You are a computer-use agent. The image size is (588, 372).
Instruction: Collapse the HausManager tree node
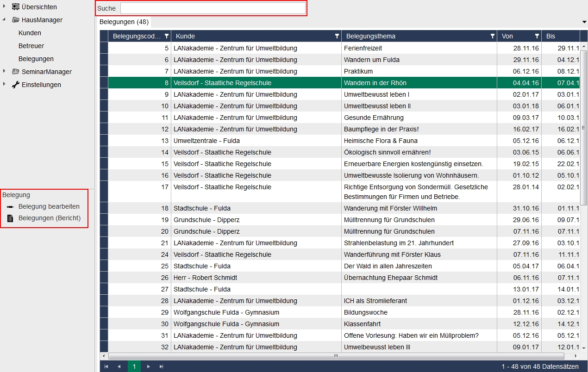[4, 20]
